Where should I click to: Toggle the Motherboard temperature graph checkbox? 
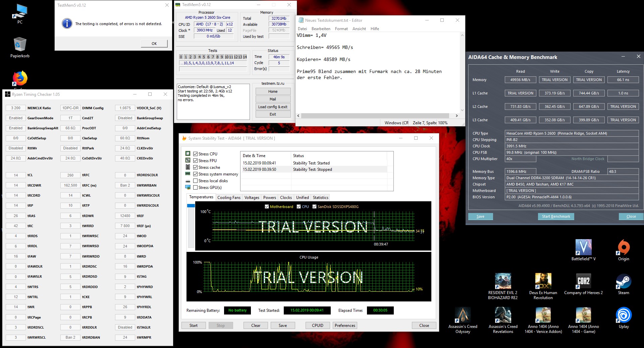(267, 207)
